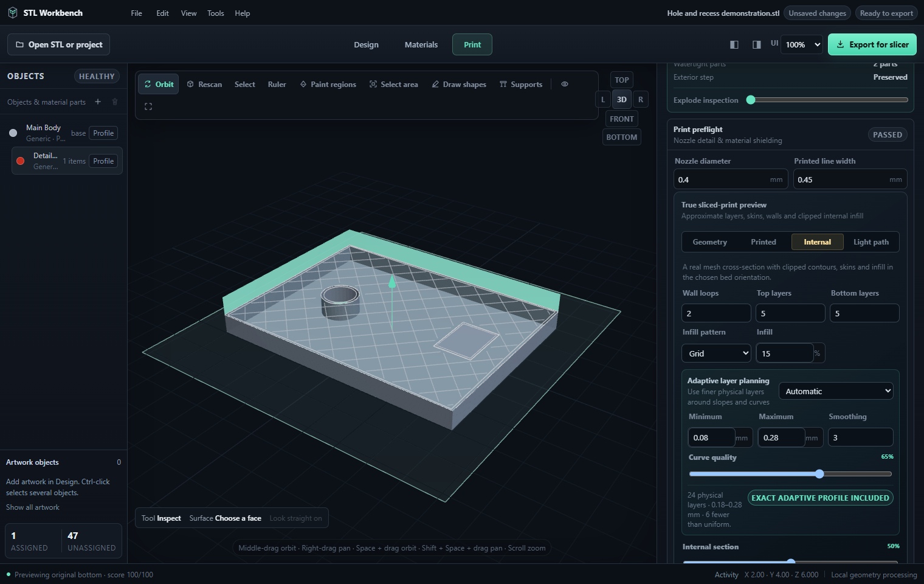
Task: Click the Top layers input field
Action: coord(791,313)
